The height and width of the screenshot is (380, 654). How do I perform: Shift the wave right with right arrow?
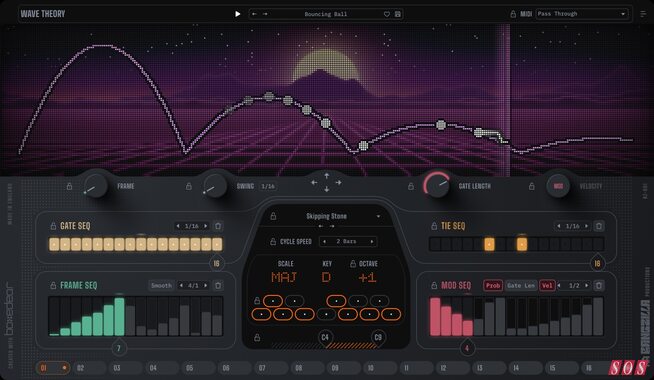[339, 183]
